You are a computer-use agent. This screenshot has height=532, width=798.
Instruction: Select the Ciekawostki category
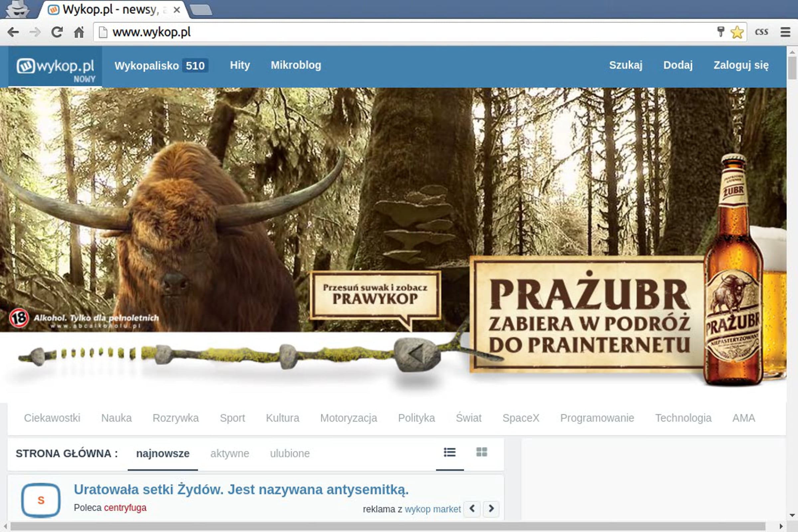[x=52, y=418]
